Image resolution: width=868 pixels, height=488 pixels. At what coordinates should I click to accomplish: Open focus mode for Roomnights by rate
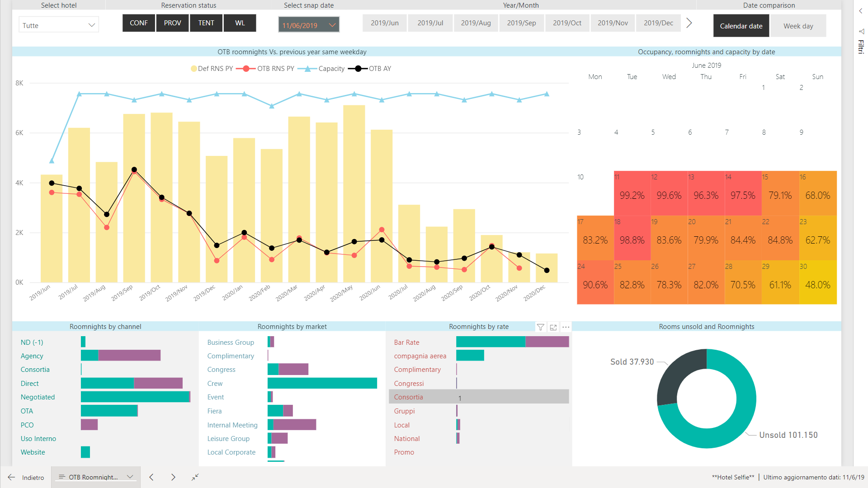coord(553,327)
